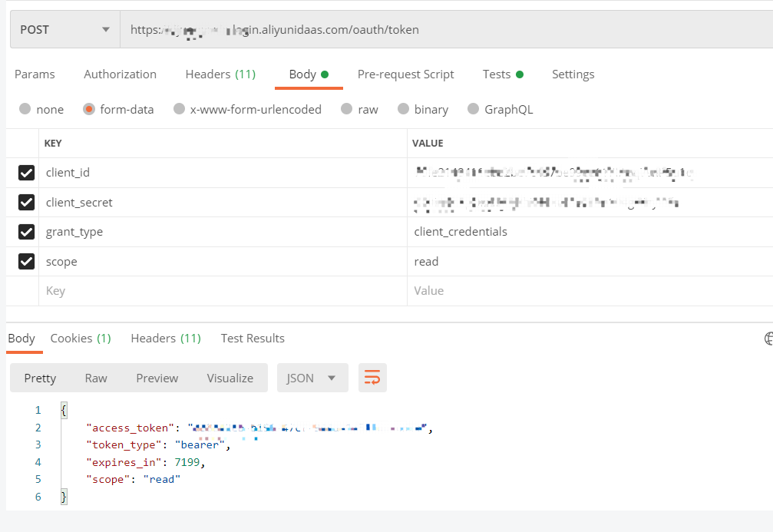Select the GraphQL body radio option
Image resolution: width=773 pixels, height=532 pixels.
pyautogui.click(x=474, y=109)
